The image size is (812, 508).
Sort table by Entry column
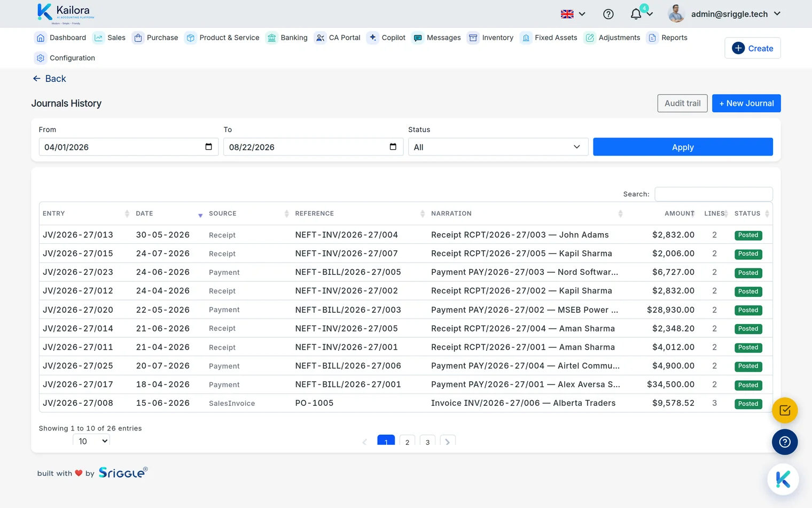[x=85, y=213]
